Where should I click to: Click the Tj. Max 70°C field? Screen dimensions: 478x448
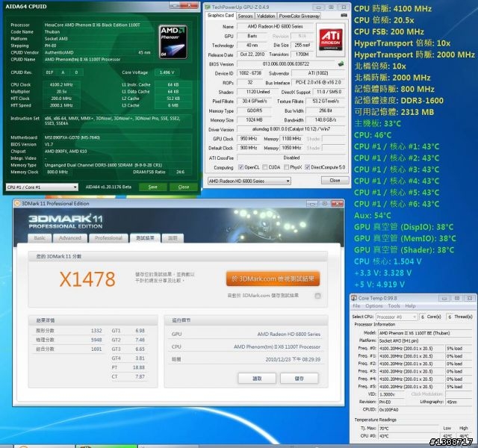pyautogui.click(x=409, y=428)
